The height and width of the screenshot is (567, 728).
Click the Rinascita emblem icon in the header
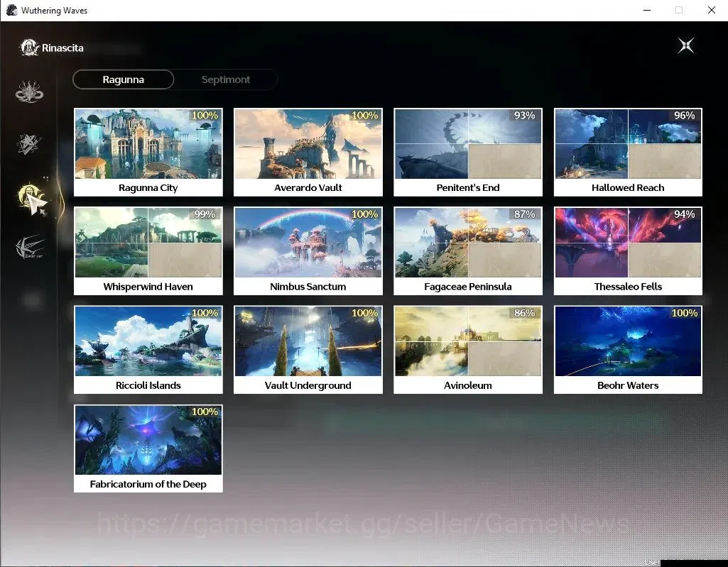tap(29, 48)
